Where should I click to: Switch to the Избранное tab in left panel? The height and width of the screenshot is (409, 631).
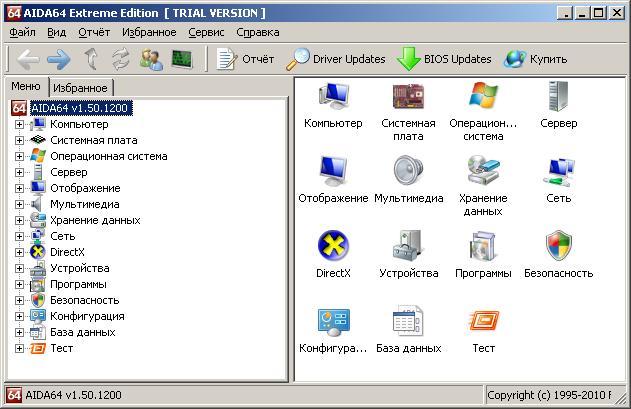(80, 88)
